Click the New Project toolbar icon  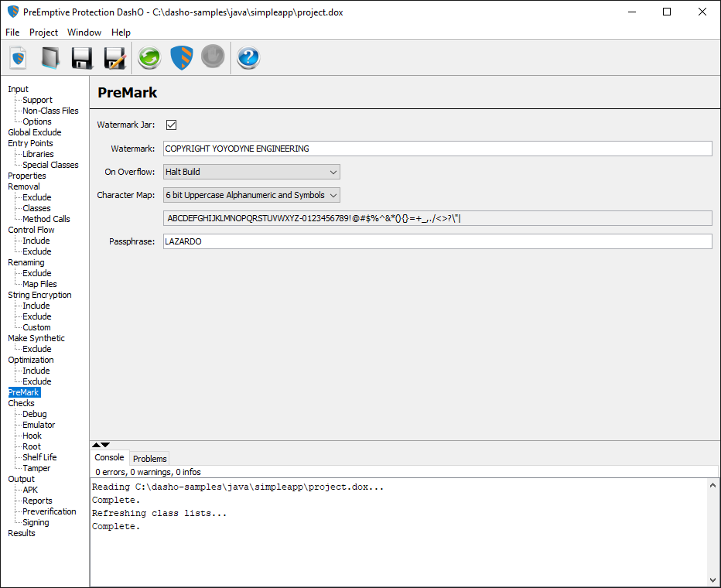pyautogui.click(x=19, y=58)
